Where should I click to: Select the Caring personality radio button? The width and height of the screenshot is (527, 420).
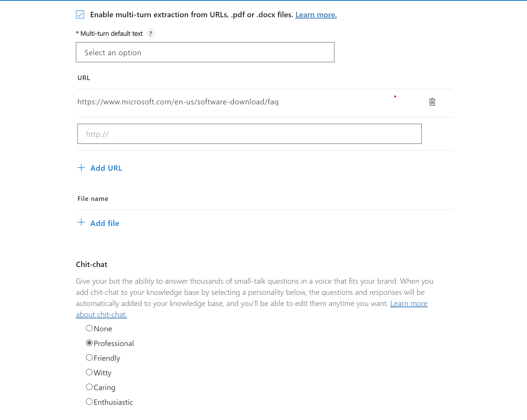(89, 387)
